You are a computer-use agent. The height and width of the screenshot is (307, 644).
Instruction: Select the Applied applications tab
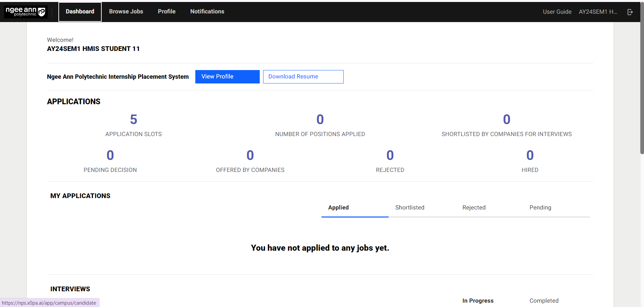pos(338,208)
